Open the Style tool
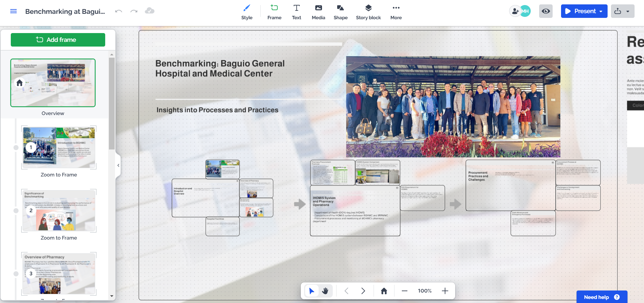644x303 pixels. (247, 12)
